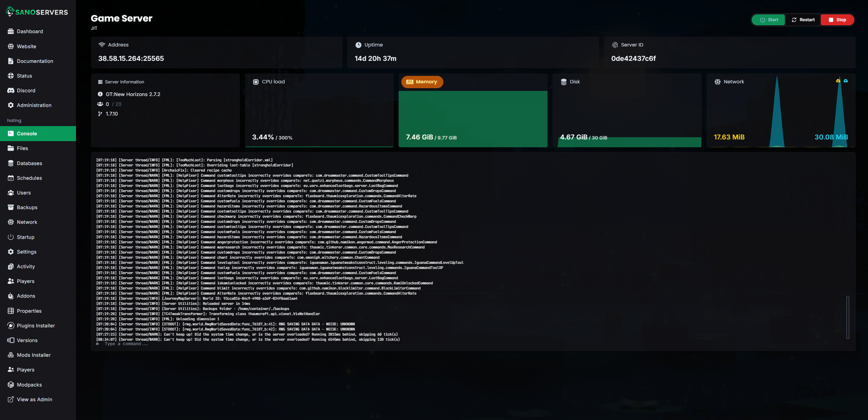Viewport: 868px width, 420px height.
Task: Open the Mods Installer
Action: click(34, 355)
